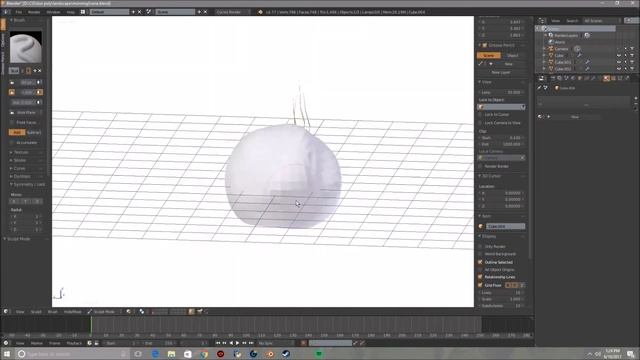Image resolution: width=640 pixels, height=360 pixels.
Task: Toggle strength pressure sensitivity icon
Action: click(x=39, y=93)
